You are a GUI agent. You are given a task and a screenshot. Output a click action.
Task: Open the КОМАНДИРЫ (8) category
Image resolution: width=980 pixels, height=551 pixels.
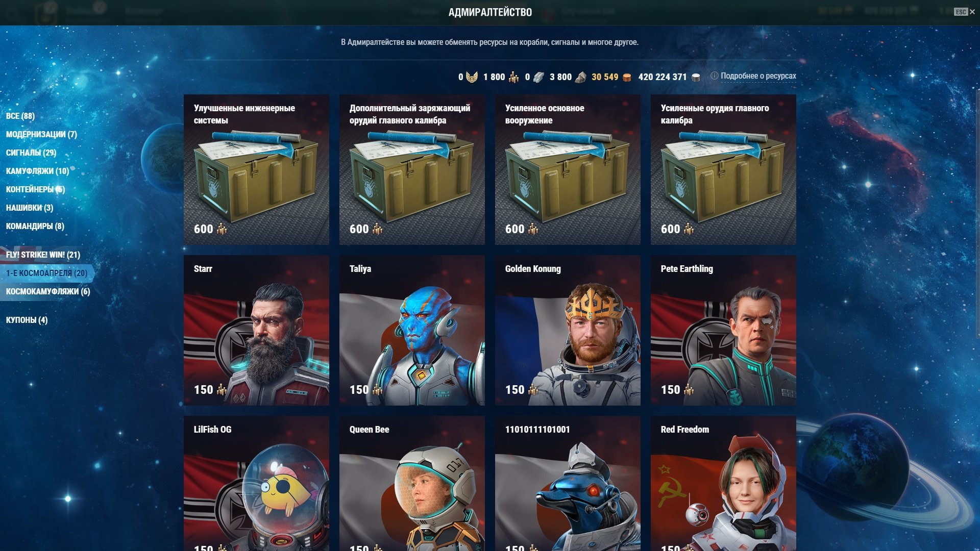[35, 226]
